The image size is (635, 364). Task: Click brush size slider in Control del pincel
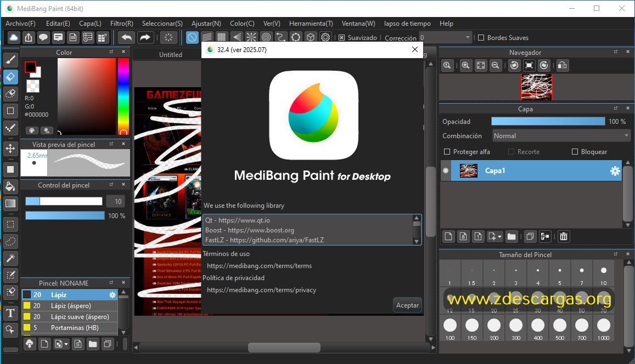pyautogui.click(x=64, y=201)
